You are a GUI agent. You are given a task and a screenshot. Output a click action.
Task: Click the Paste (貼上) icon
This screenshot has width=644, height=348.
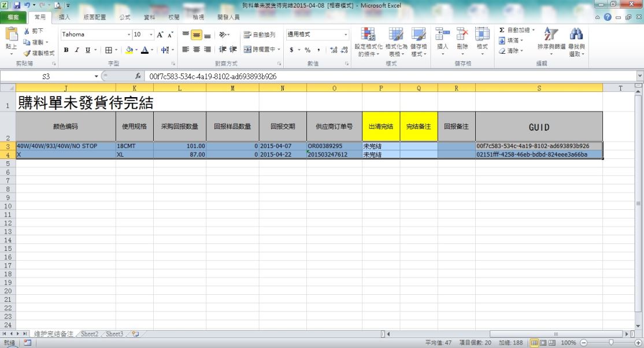point(11,36)
